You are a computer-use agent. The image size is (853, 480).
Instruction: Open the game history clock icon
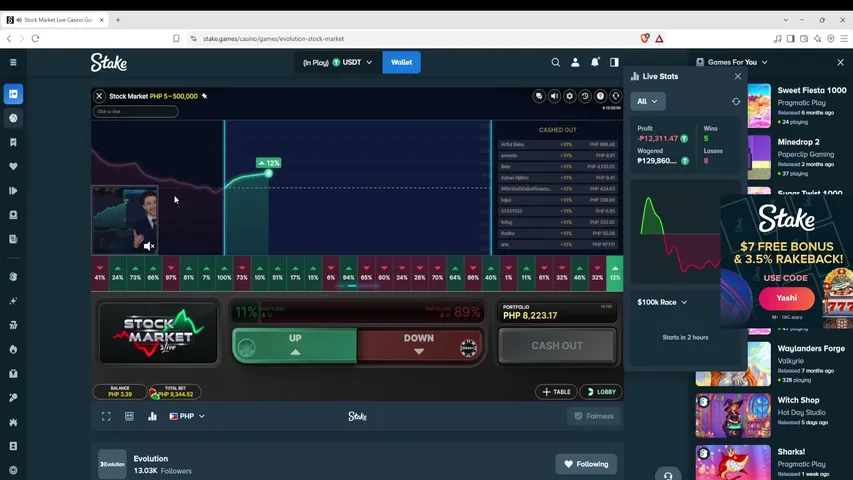coord(585,96)
